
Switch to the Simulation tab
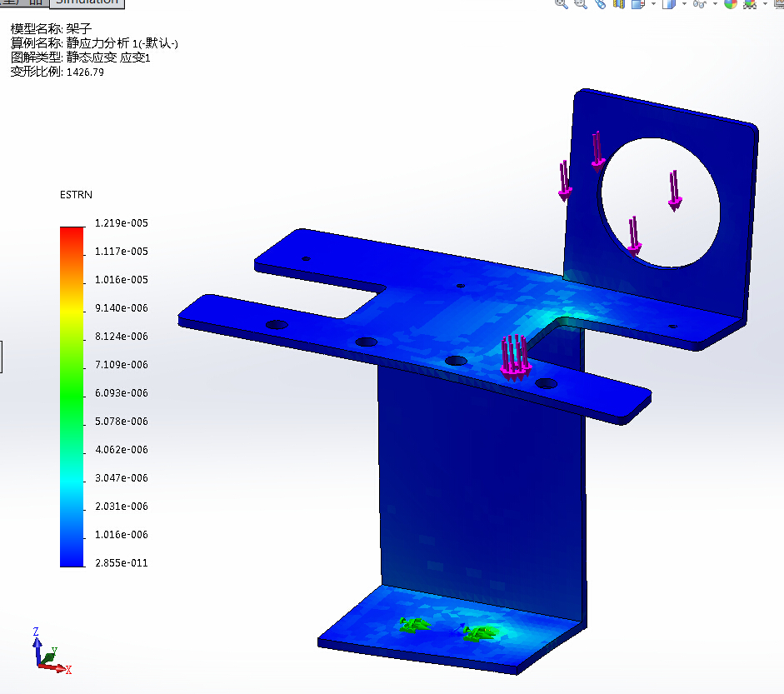87,4
